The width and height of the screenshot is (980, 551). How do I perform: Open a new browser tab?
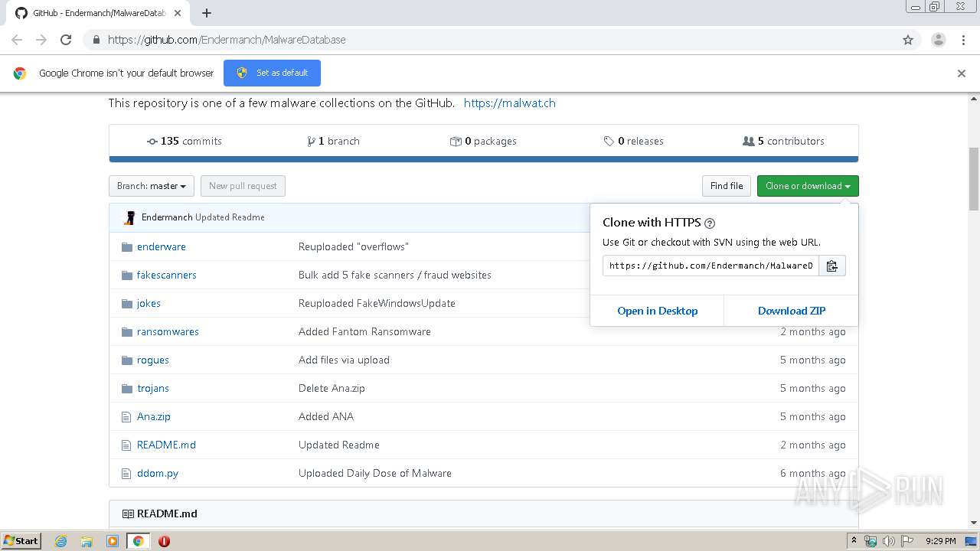[207, 13]
